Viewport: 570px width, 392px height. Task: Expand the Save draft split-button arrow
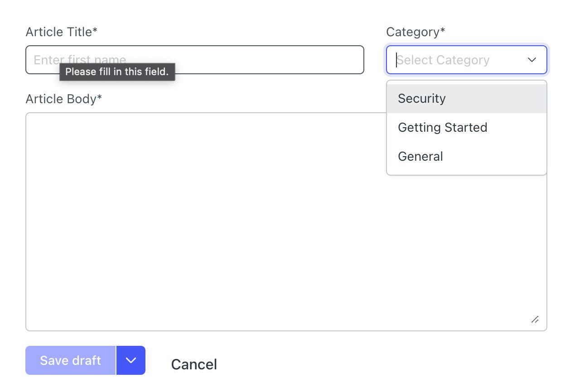(131, 360)
